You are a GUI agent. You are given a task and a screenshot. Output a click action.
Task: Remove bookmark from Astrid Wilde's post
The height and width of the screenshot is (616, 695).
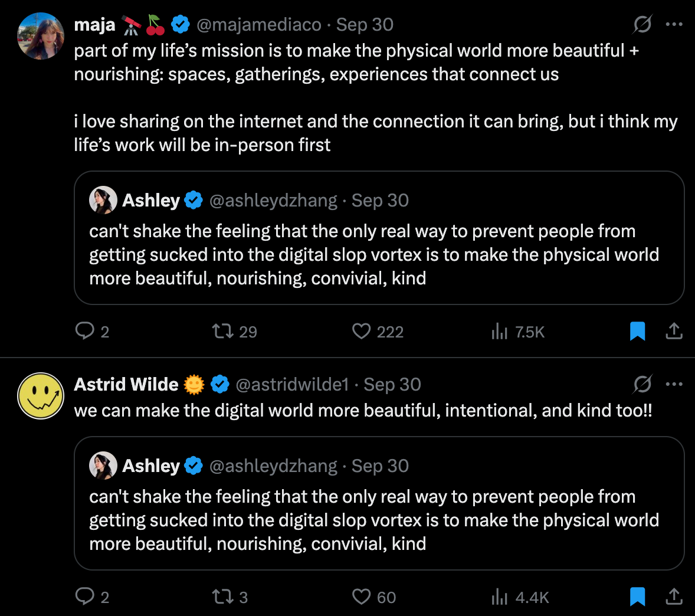click(x=637, y=597)
